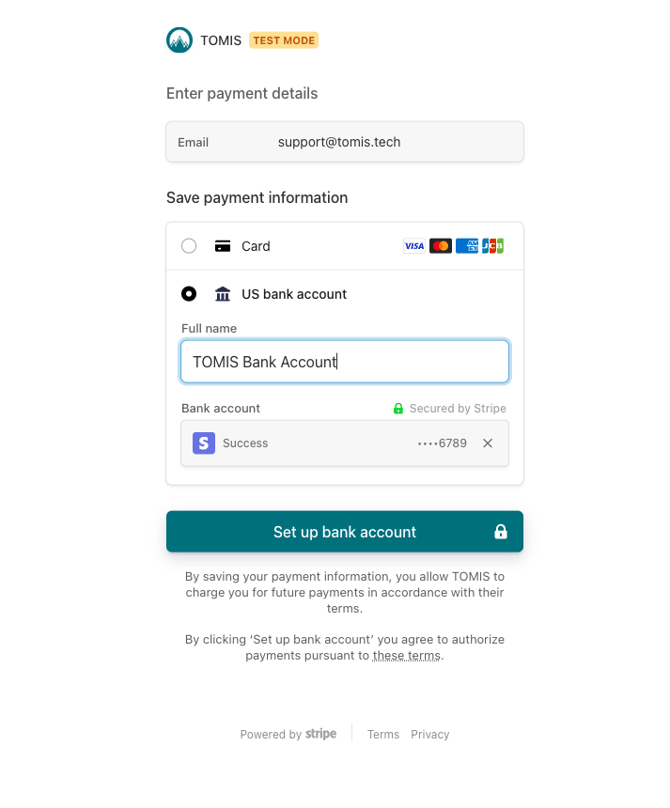Click the TEST MODE badge
This screenshot has height=808, width=670.
click(x=284, y=41)
